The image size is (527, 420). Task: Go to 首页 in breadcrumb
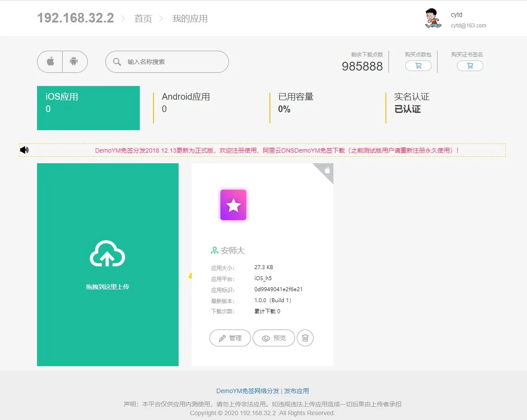[143, 19]
